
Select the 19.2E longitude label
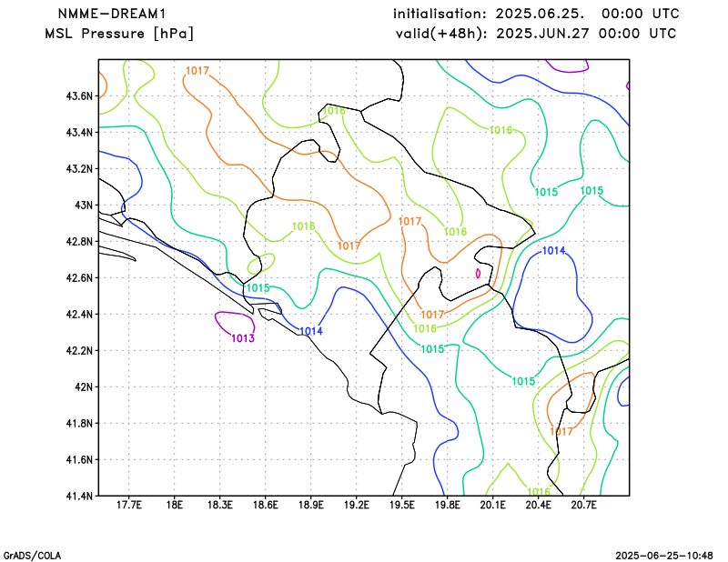pyautogui.click(x=357, y=505)
